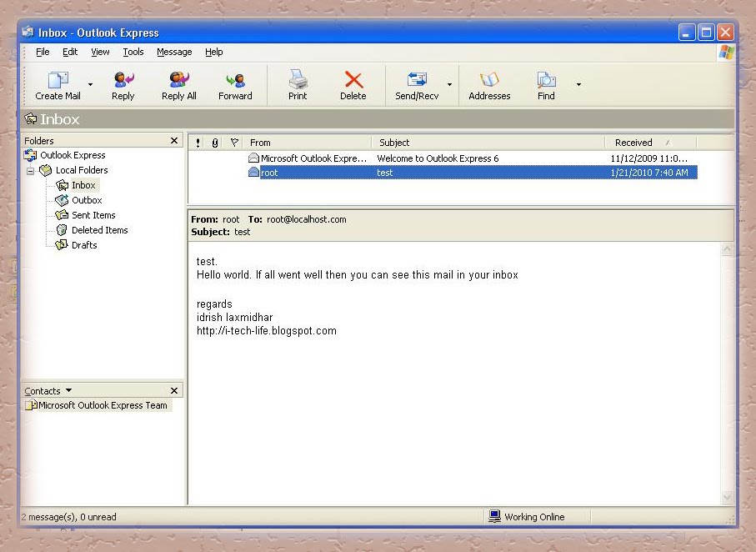Open the View menu
Viewport: 756px width, 552px height.
(100, 52)
